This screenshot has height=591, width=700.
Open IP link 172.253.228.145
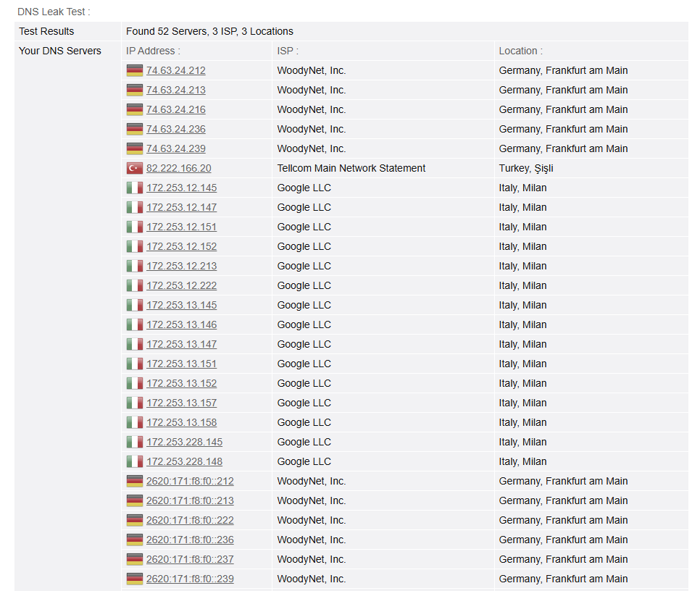click(184, 443)
